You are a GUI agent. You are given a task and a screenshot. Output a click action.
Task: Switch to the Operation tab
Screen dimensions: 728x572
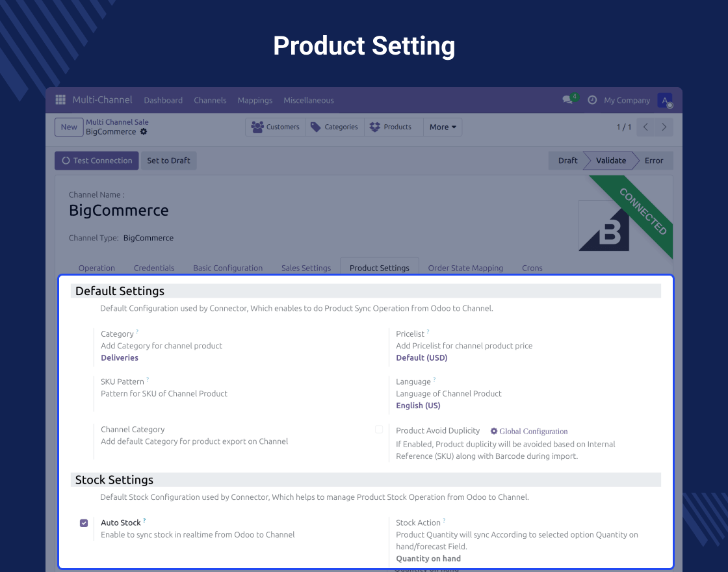[x=97, y=268]
